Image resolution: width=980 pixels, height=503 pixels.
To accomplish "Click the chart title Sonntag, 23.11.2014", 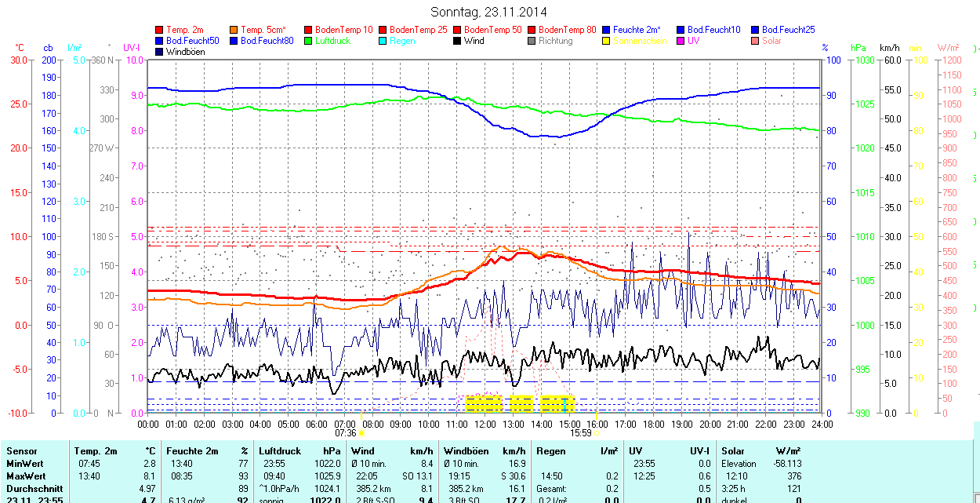I will 489,12.
